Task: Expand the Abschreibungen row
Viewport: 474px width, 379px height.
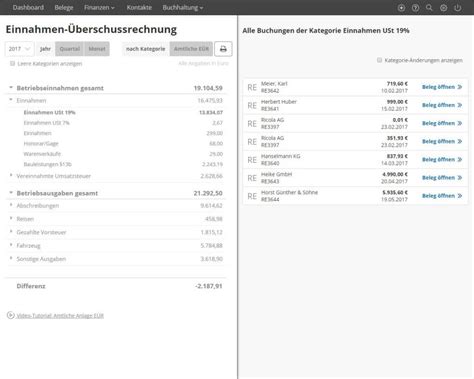Action: point(11,205)
